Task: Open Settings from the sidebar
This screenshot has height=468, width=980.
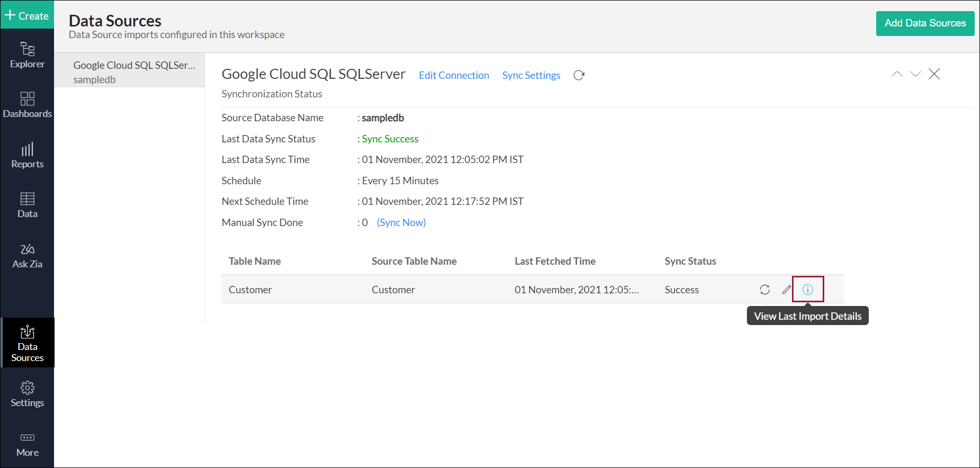Action: click(x=27, y=394)
